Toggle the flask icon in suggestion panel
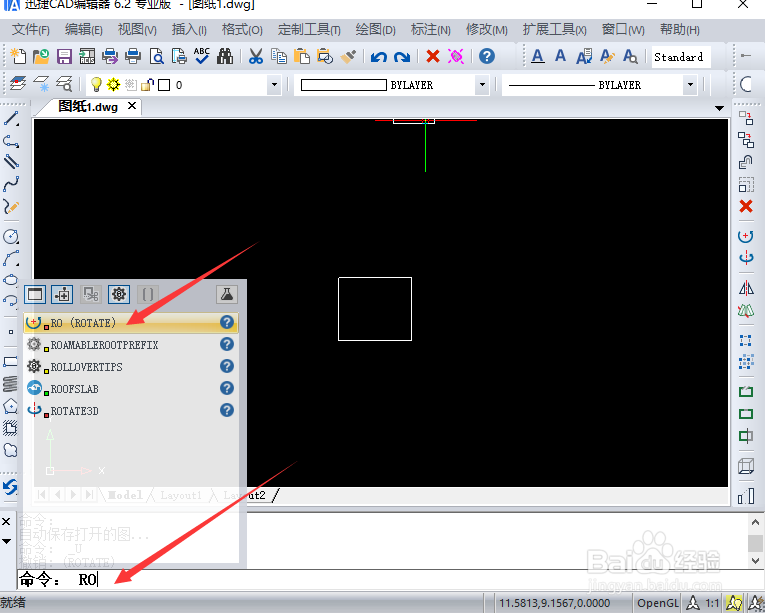 pyautogui.click(x=227, y=294)
